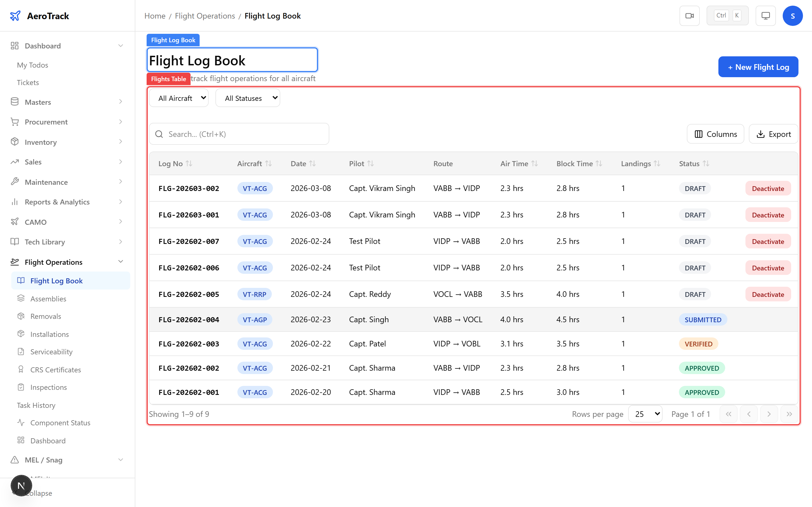
Task: Click the Log No sort arrows icon
Action: pos(189,163)
